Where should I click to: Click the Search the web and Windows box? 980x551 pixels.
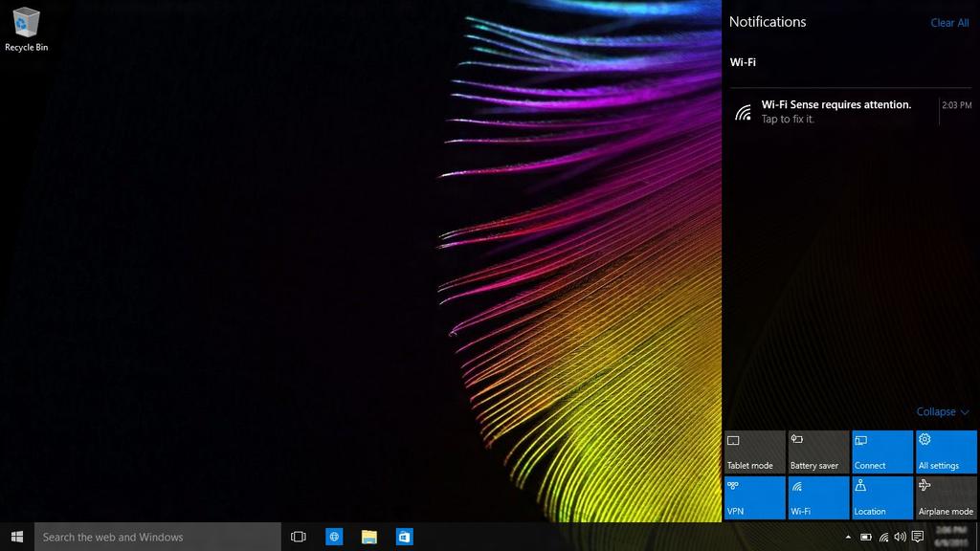click(158, 537)
